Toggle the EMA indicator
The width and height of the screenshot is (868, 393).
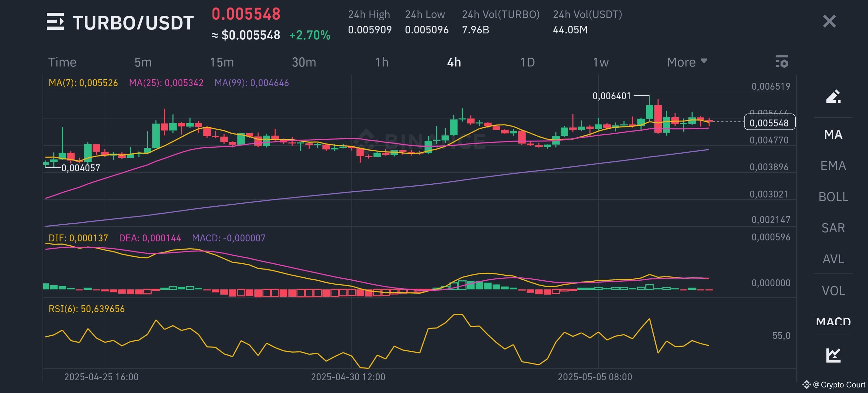(833, 166)
